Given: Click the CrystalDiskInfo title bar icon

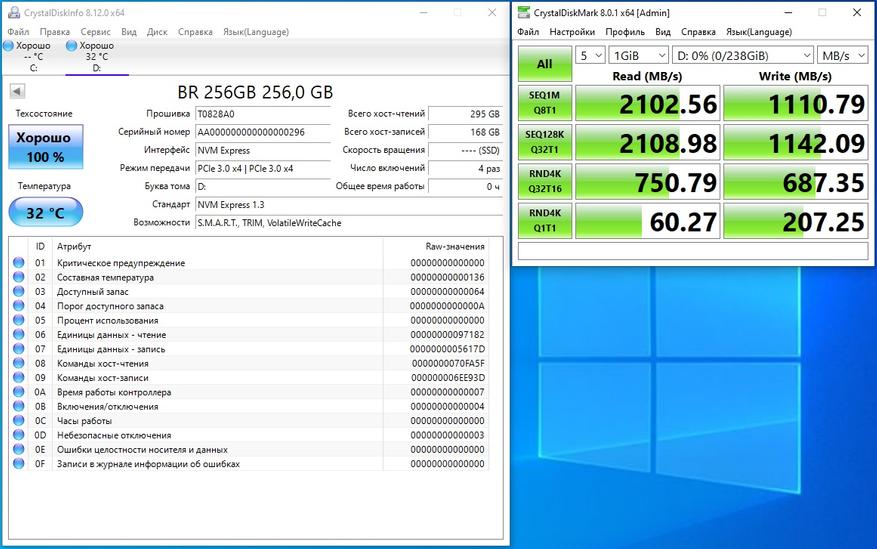Looking at the screenshot, I should [x=13, y=12].
